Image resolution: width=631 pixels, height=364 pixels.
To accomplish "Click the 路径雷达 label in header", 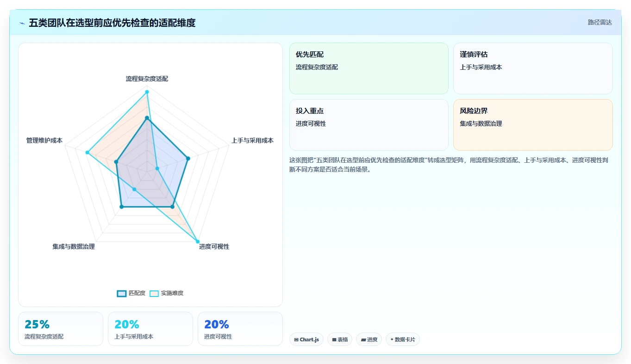I will (600, 22).
